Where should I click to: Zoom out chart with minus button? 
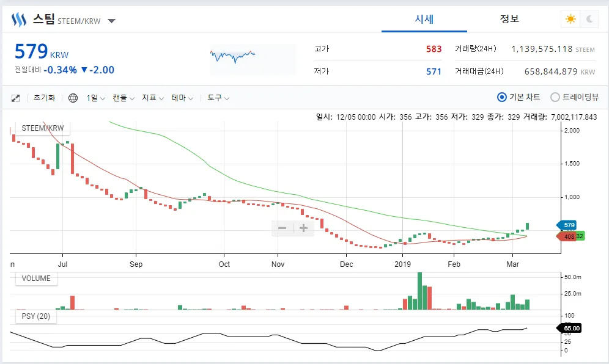(x=282, y=228)
